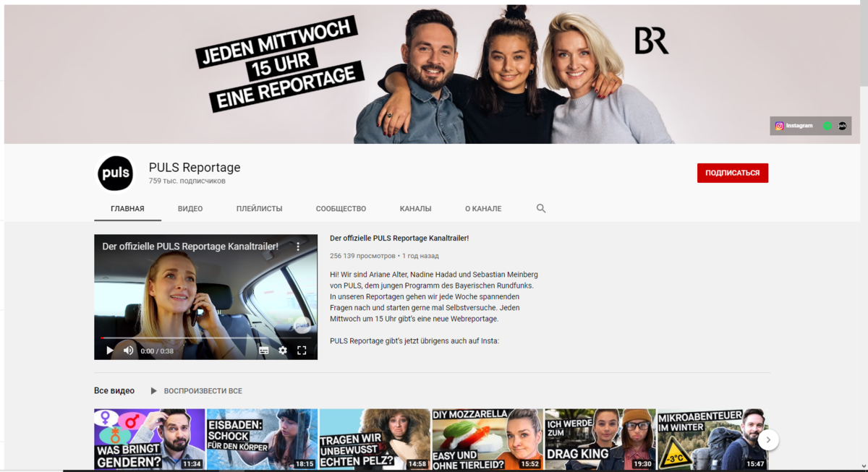Mute the trailer video volume
This screenshot has width=868, height=472.
pyautogui.click(x=128, y=351)
